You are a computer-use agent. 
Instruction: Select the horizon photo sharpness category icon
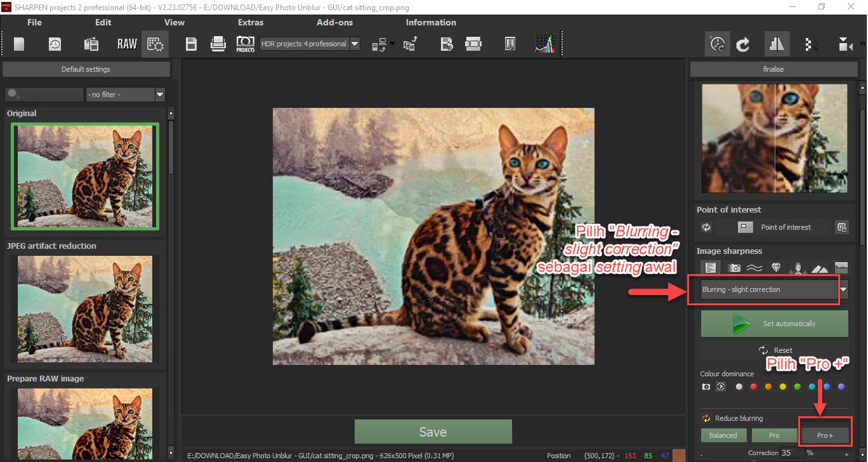pos(841,268)
